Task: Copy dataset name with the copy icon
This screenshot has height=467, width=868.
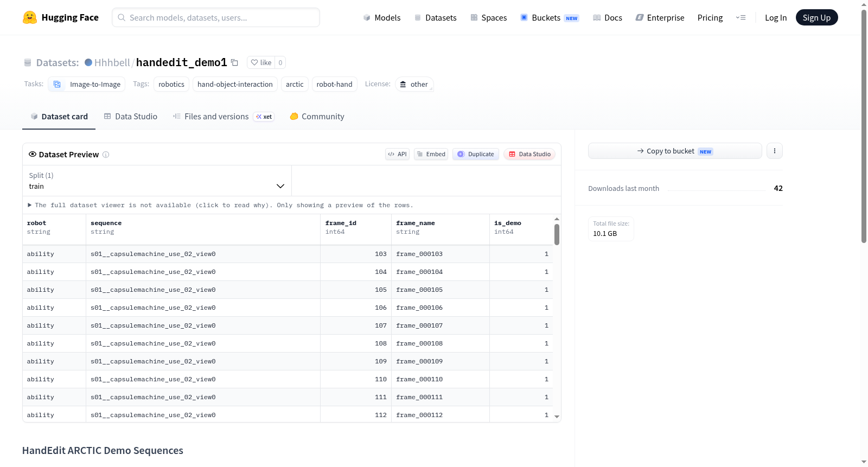Action: (234, 62)
